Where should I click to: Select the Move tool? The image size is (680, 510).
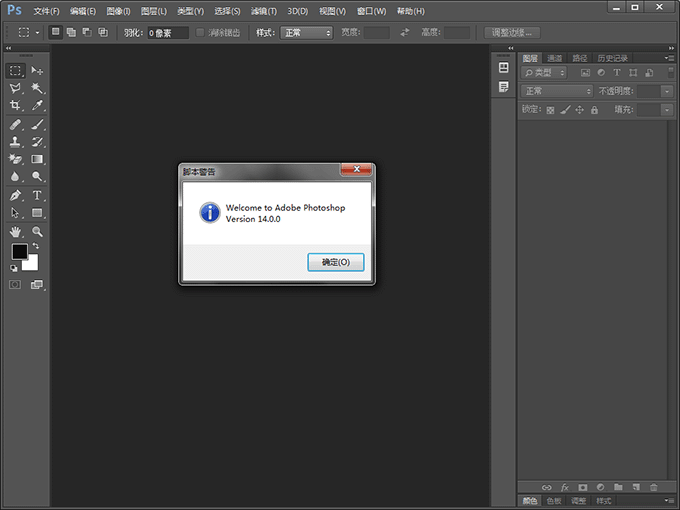click(x=37, y=71)
